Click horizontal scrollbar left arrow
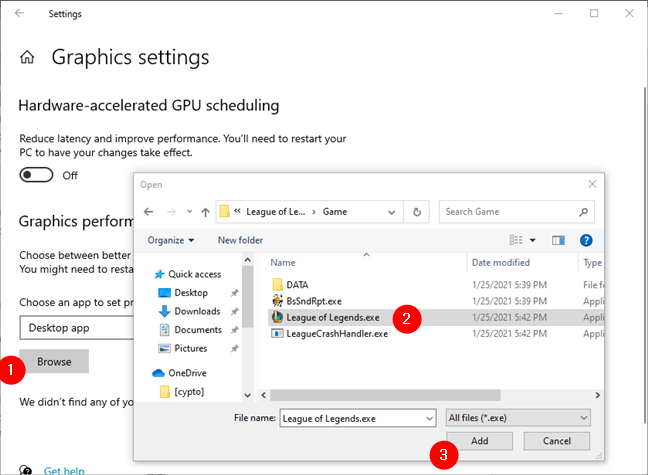This screenshot has width=648, height=475. pos(263,395)
